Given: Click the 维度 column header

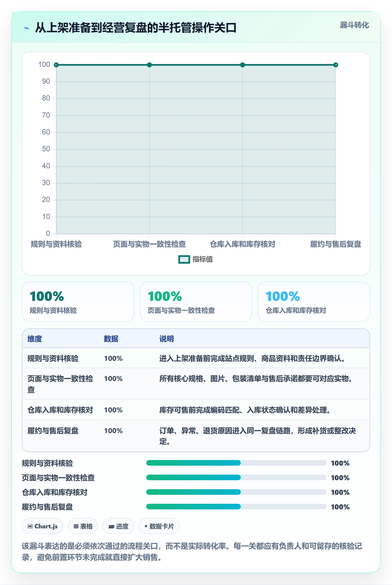Looking at the screenshot, I should pyautogui.click(x=35, y=339).
